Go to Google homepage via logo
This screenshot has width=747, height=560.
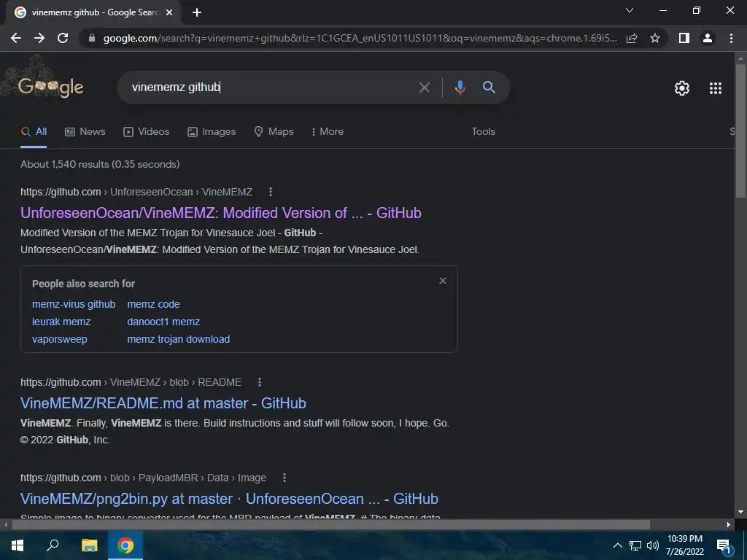[x=51, y=87]
